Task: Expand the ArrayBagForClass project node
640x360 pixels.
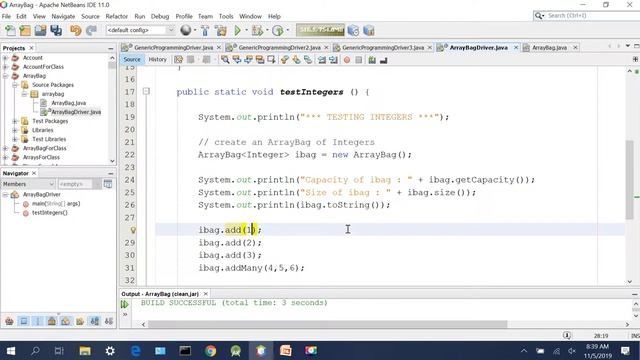Action: [x=5, y=148]
